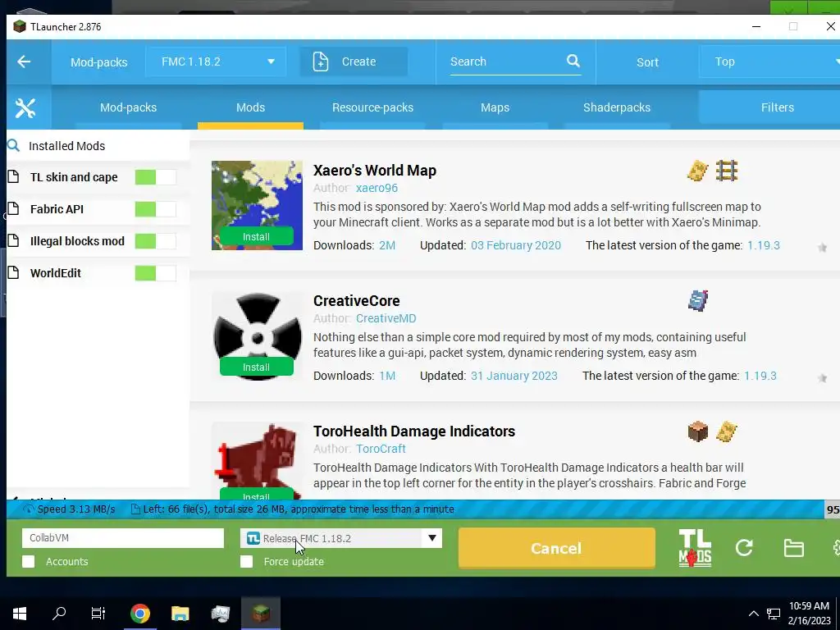Click the network icon in system tray
The image size is (840, 630).
tap(773, 614)
